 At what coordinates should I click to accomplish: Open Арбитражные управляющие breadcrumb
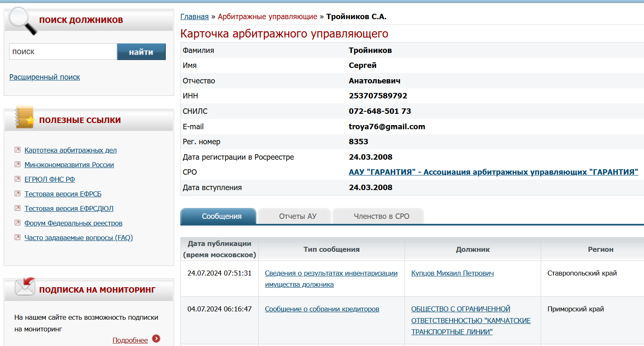click(267, 17)
